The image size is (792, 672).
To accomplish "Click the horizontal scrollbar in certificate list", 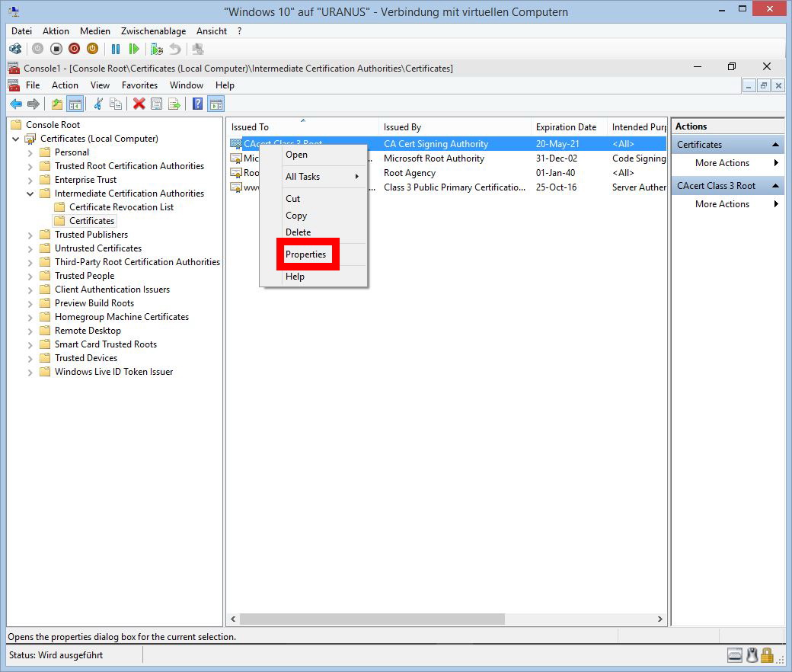I will pos(373,619).
